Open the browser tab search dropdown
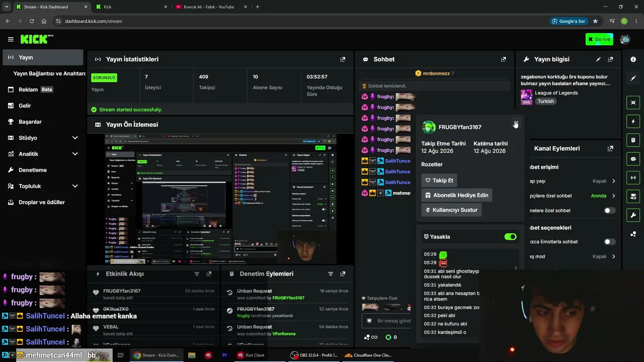 point(7,7)
